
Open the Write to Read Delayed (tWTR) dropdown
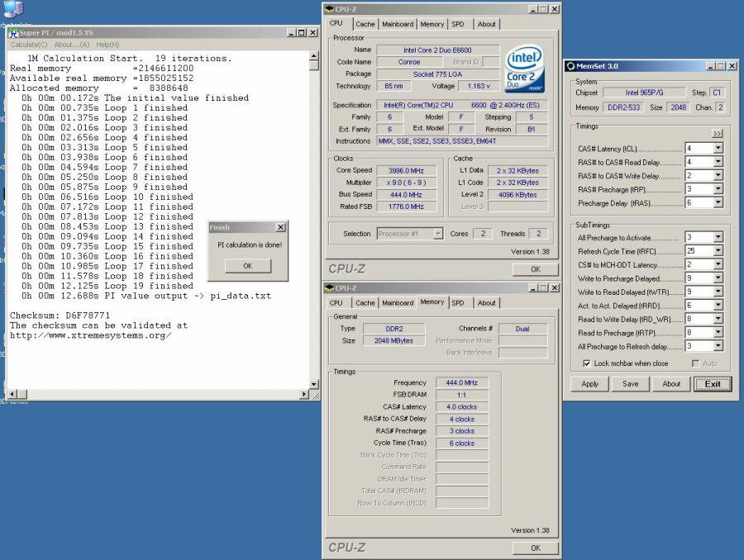coord(718,292)
